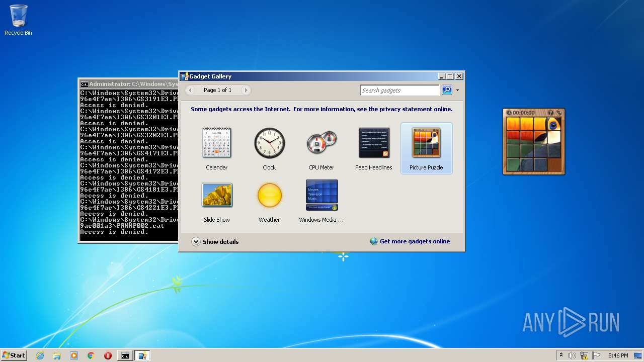
Task: Select the CPU Meter gadget icon
Action: point(321,143)
